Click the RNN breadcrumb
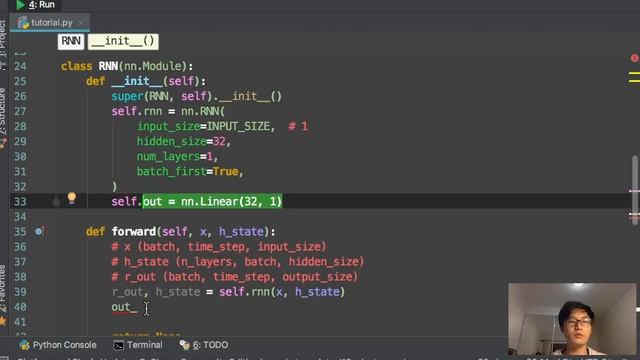Image resolution: width=640 pixels, height=360 pixels. click(71, 41)
